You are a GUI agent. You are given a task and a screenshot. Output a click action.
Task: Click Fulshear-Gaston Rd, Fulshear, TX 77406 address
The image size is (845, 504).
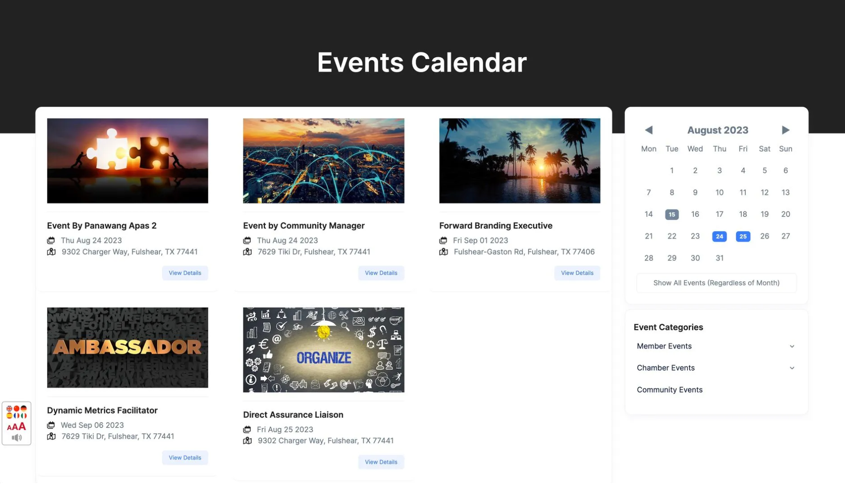click(x=524, y=252)
